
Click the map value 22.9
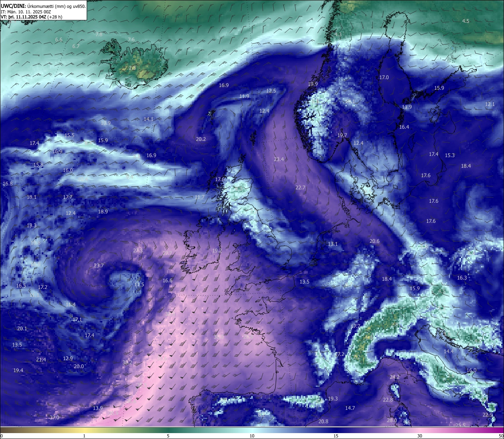[x=487, y=415]
